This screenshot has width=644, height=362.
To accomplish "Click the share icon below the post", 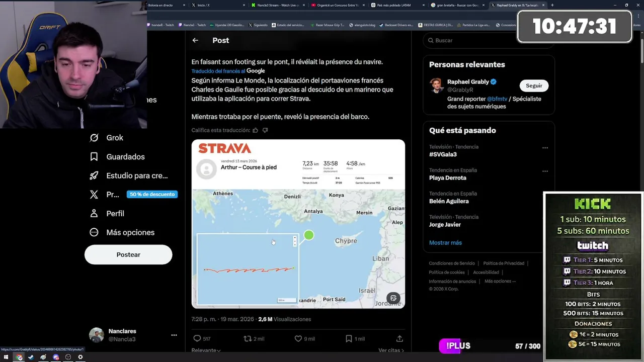I will click(399, 339).
